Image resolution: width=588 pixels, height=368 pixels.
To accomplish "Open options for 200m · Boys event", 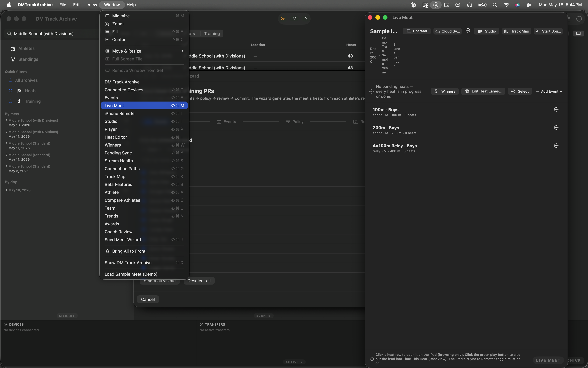I will click(556, 127).
